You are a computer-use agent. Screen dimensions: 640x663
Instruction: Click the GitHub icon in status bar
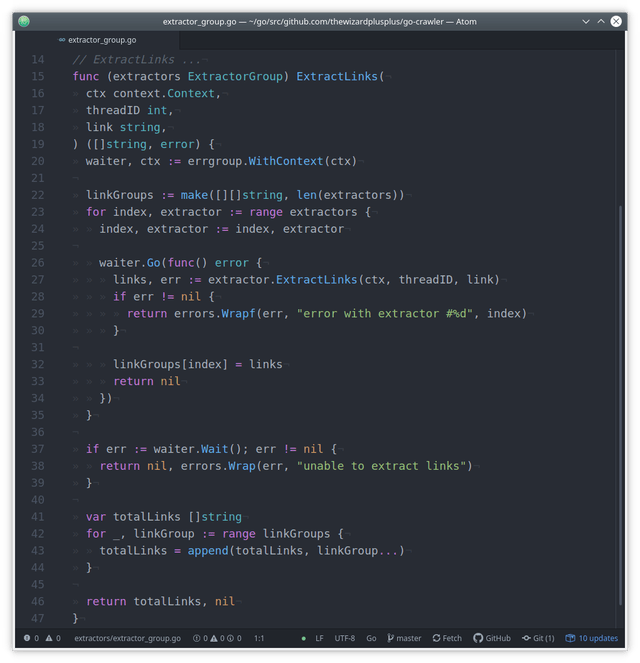[x=478, y=638]
